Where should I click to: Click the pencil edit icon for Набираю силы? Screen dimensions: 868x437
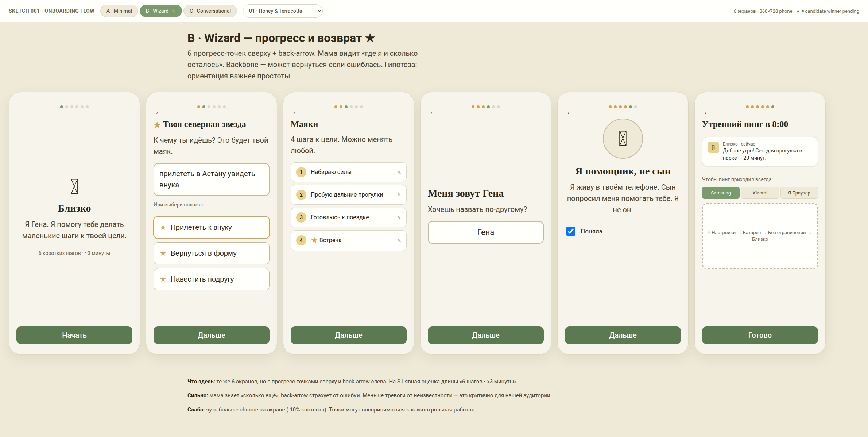click(x=399, y=172)
